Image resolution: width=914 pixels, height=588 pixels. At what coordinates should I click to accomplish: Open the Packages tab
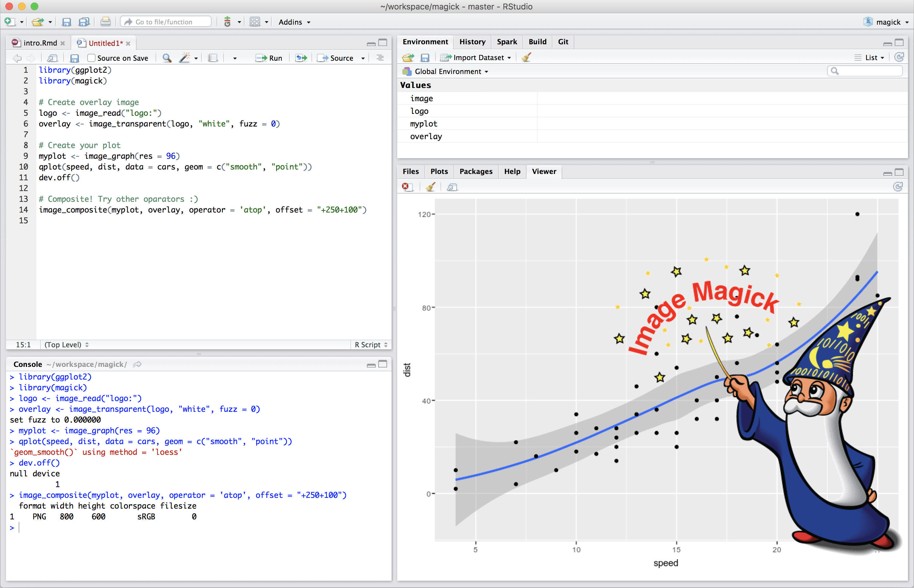(x=476, y=171)
